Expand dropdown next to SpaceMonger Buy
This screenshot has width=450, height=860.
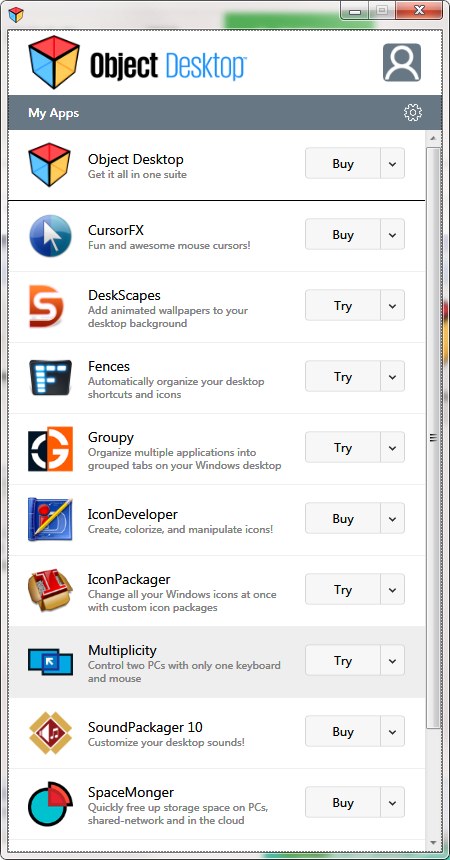click(392, 802)
